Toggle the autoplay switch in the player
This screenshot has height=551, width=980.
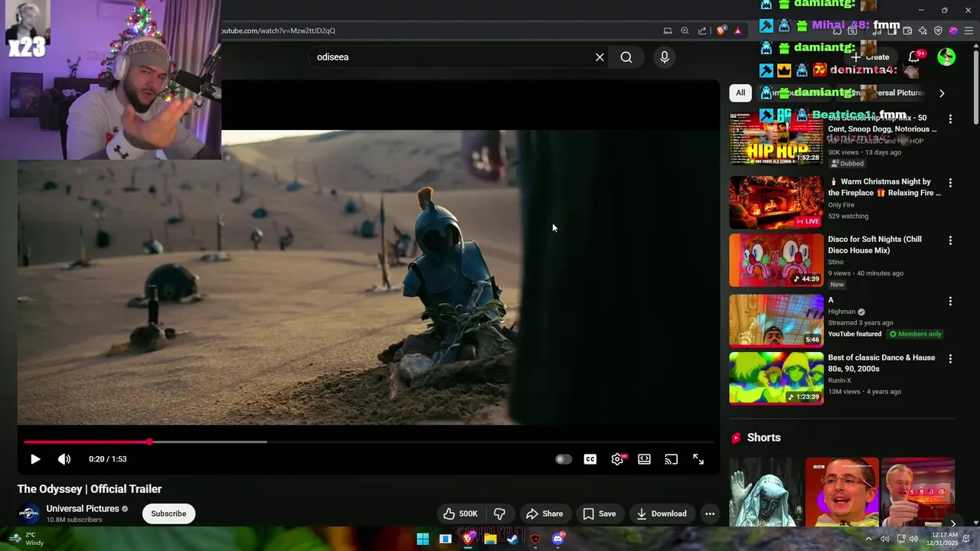563,459
